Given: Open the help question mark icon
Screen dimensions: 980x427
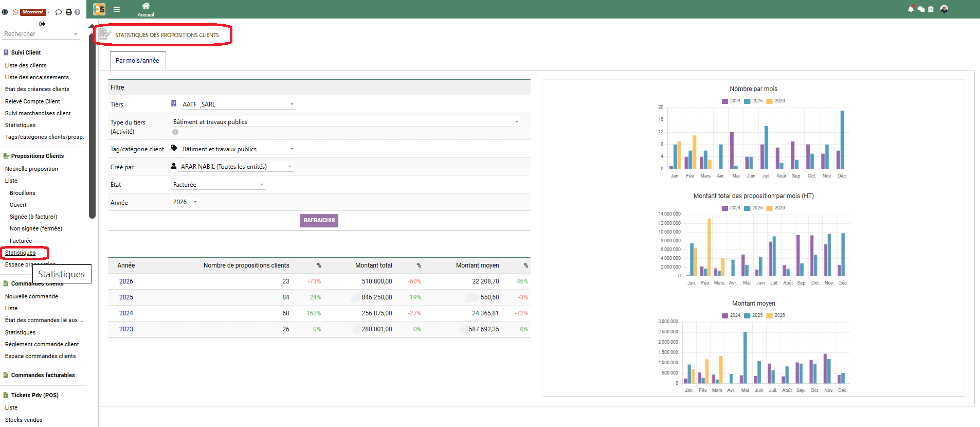Looking at the screenshot, I should coord(77,12).
